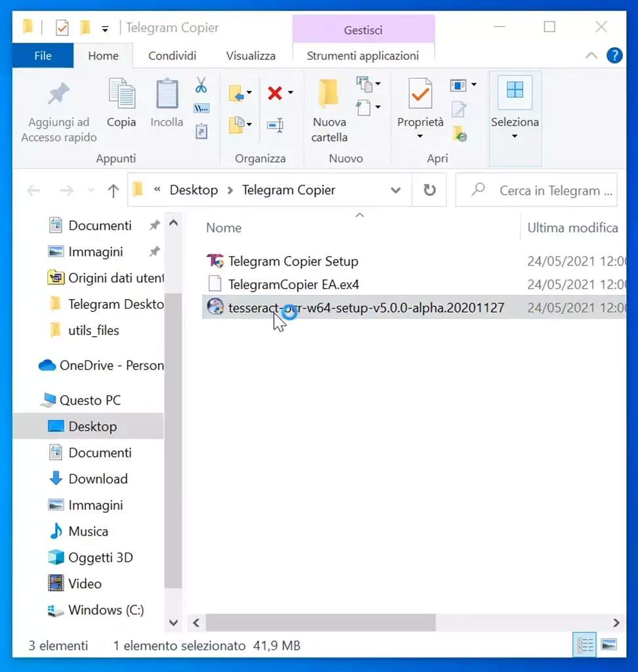
Task: Switch to large icons view layout icon
Action: point(609,644)
